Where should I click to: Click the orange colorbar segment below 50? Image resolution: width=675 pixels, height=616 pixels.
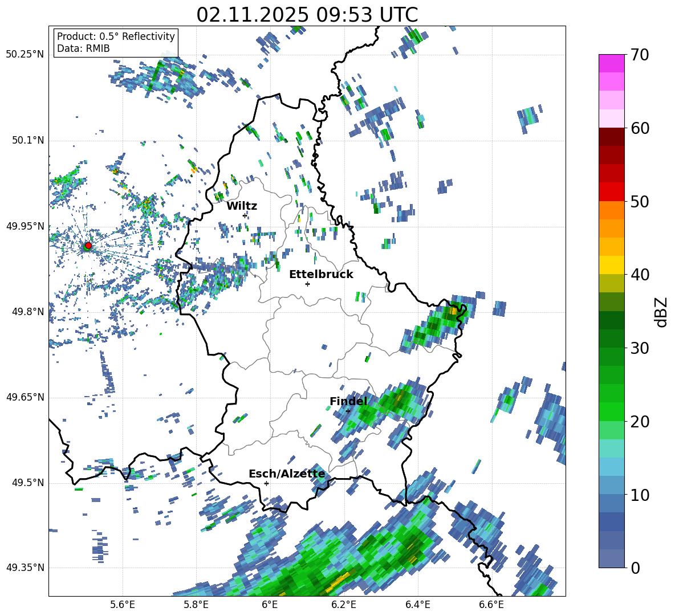point(611,210)
